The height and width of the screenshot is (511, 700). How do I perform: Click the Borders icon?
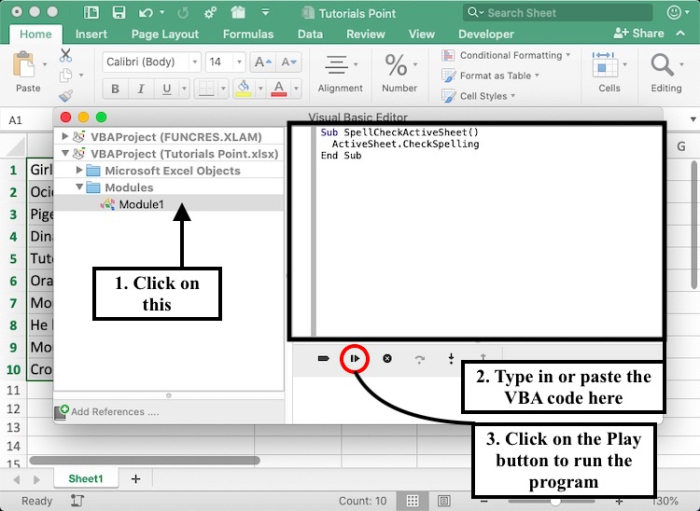click(206, 89)
